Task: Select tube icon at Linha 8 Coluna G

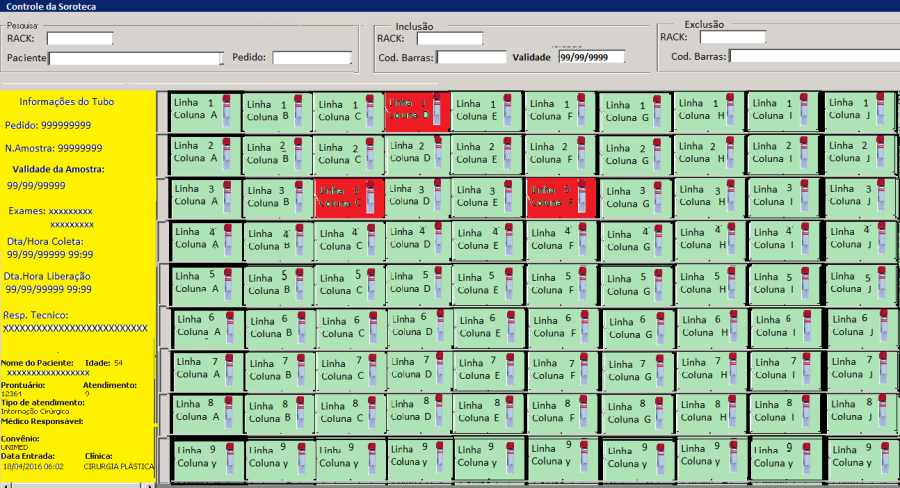Action: pos(660,413)
